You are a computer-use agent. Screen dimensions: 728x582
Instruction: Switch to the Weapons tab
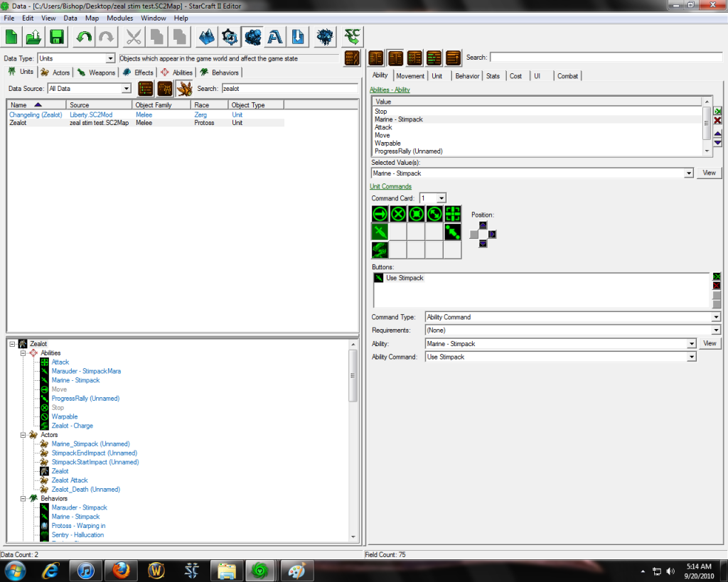(x=97, y=72)
